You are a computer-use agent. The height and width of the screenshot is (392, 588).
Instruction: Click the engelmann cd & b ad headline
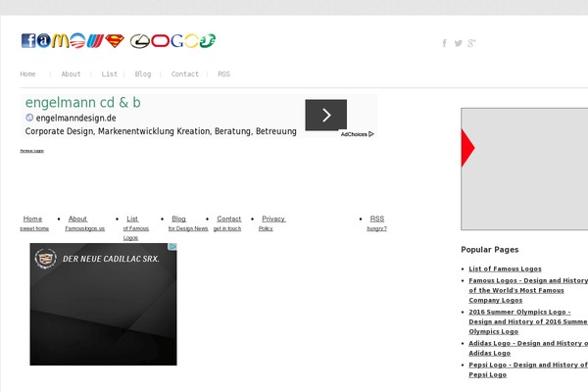point(83,102)
